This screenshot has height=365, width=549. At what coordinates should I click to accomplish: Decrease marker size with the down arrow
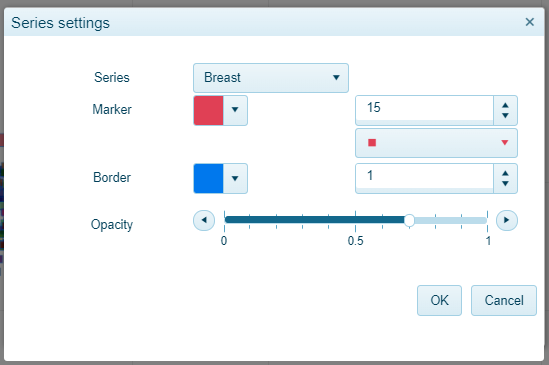click(x=505, y=116)
